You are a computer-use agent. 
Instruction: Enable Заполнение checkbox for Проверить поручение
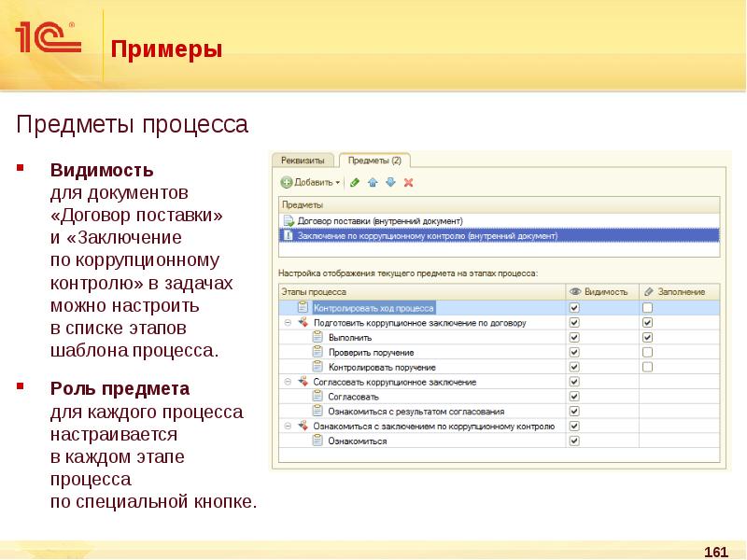[x=647, y=352]
